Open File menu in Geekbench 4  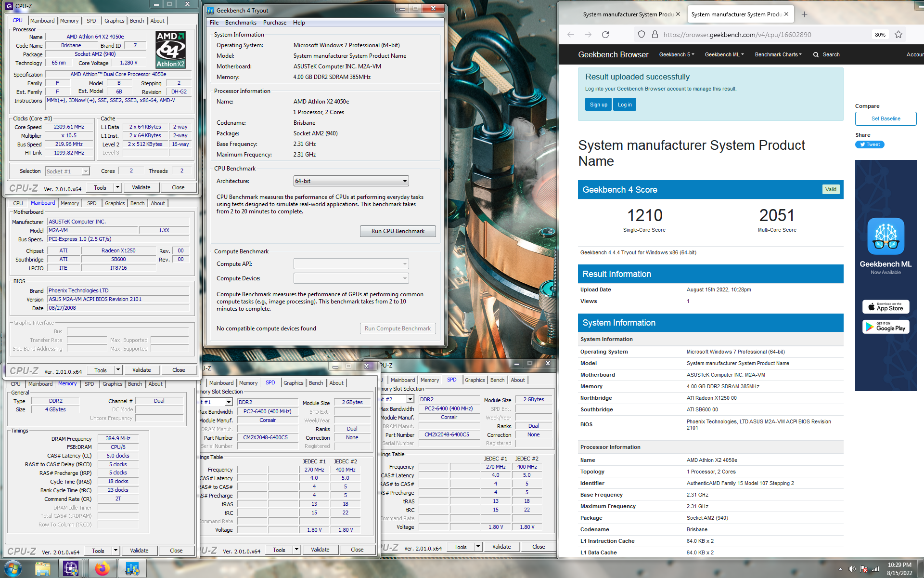click(x=214, y=23)
